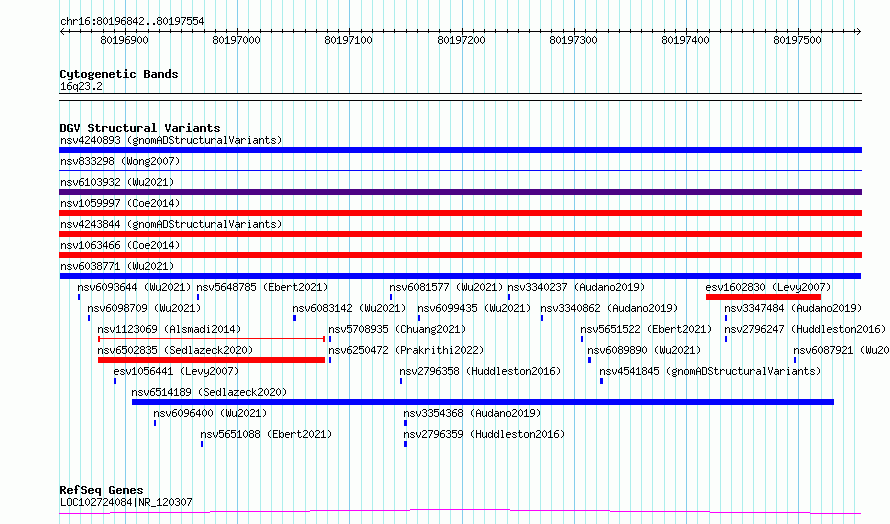This screenshot has height=524, width=890.
Task: Open the nsv6089890 (Wu2021) variant
Action: [644, 350]
